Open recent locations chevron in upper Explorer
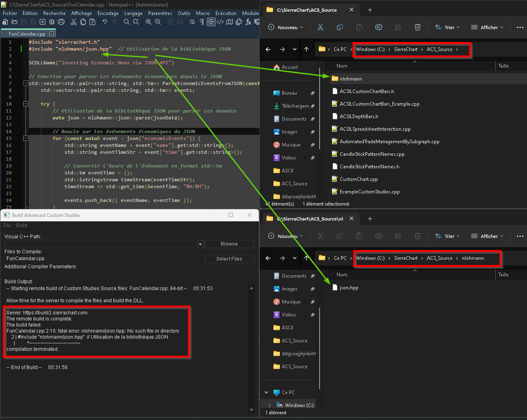Screen dimensions: 527x420 [294, 49]
